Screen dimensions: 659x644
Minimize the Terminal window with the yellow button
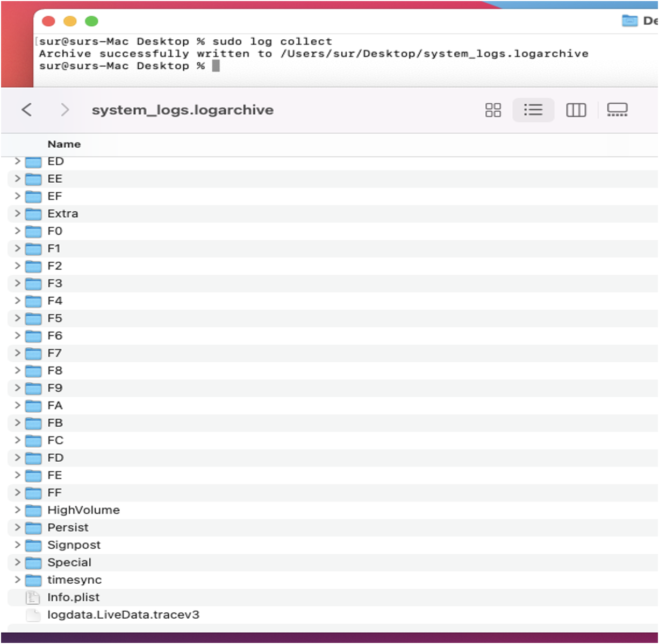pos(70,21)
